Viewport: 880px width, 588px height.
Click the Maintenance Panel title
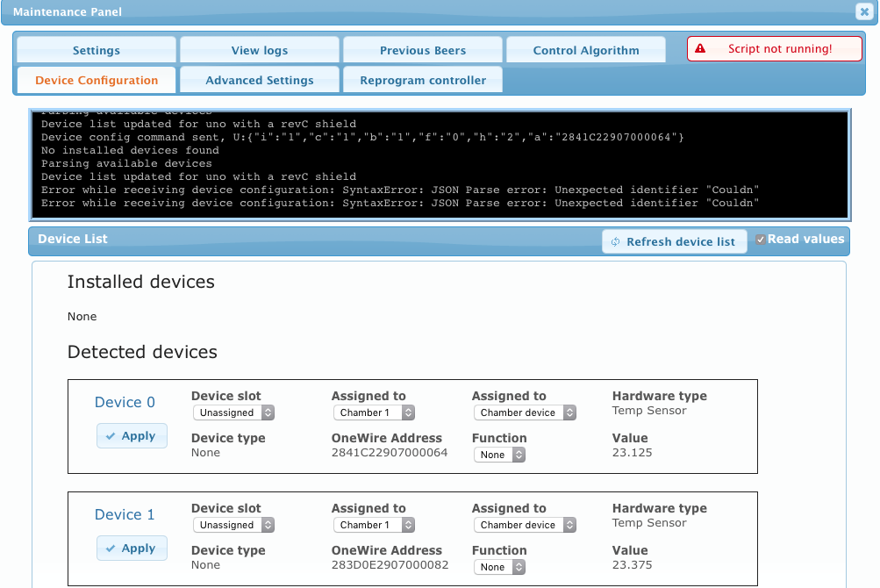(68, 11)
